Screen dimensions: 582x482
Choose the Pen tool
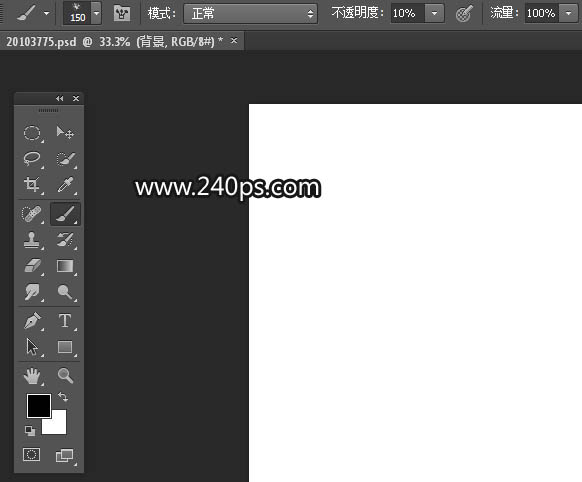[x=32, y=321]
